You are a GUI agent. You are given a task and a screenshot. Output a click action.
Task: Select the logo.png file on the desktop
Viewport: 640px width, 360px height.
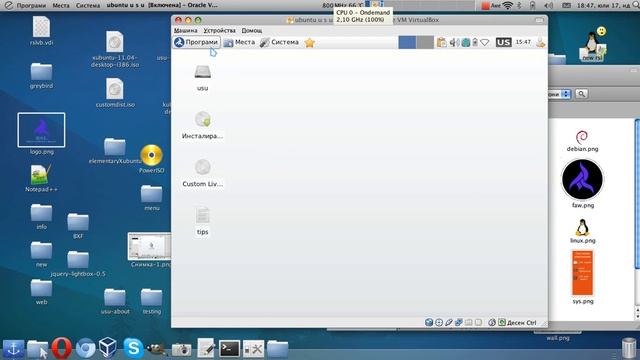pyautogui.click(x=41, y=134)
